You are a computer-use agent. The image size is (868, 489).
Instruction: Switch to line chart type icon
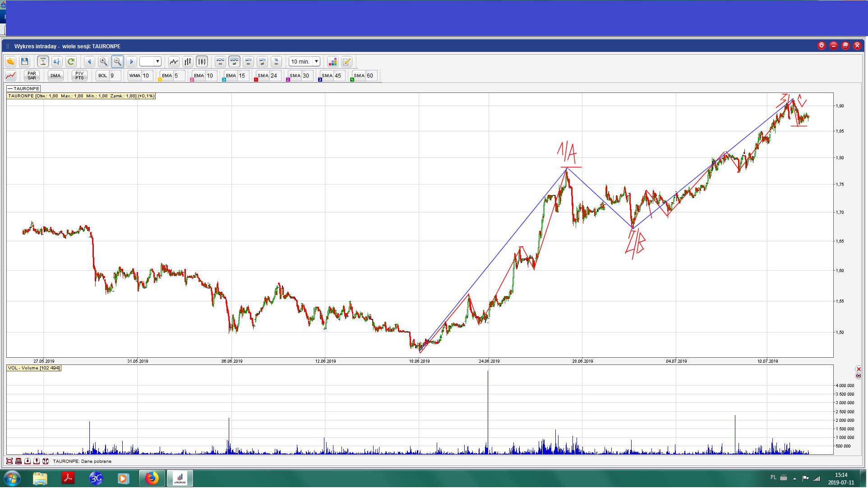(174, 62)
